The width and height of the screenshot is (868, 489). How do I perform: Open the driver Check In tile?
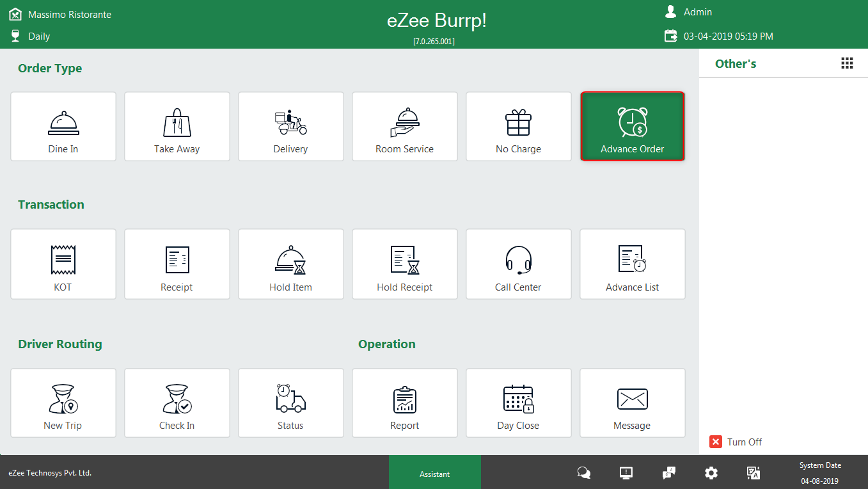(177, 403)
